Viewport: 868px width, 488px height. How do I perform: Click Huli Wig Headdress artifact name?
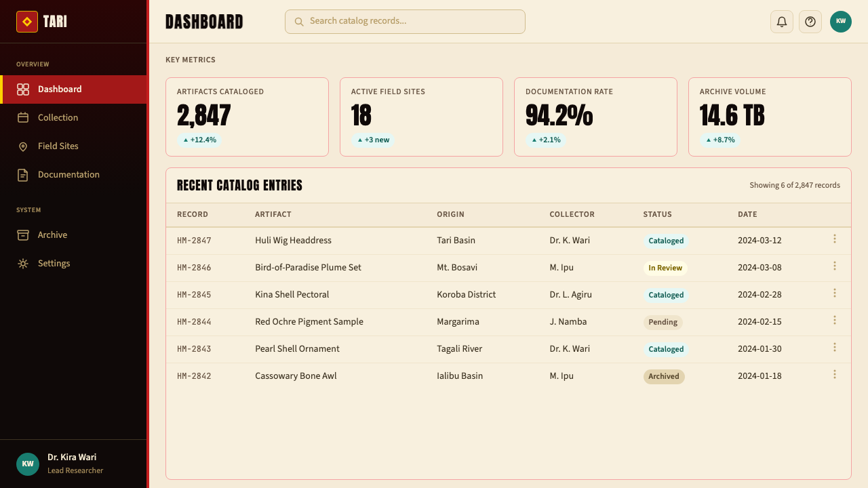click(293, 241)
